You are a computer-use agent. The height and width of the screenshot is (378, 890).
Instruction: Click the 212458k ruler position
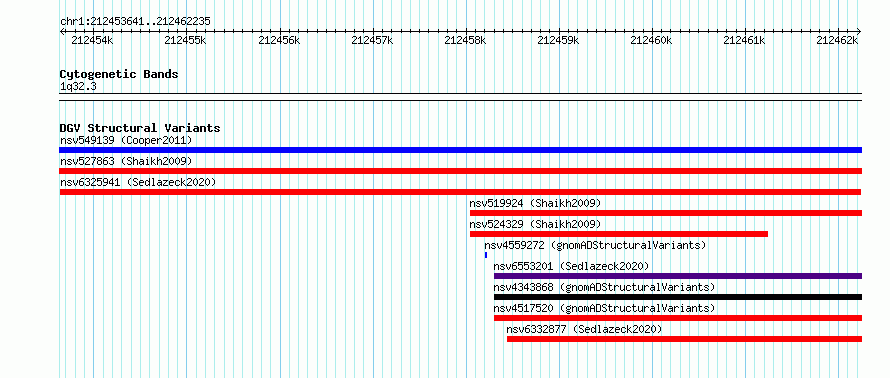pos(465,40)
